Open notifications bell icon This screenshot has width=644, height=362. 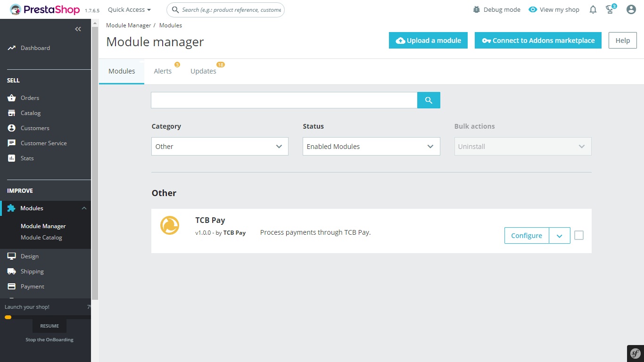(593, 9)
